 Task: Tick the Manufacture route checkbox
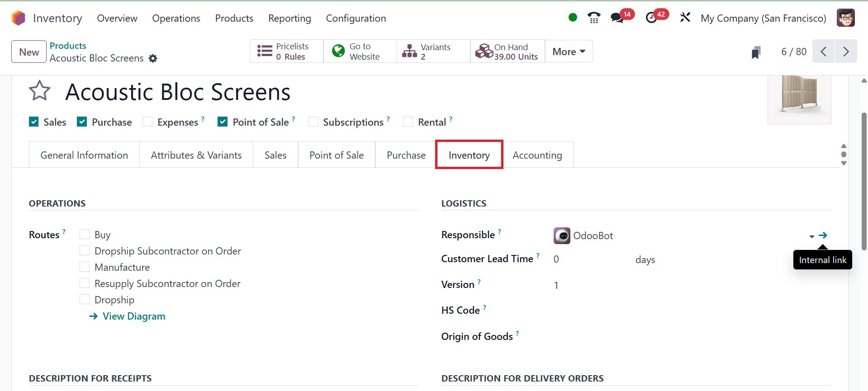click(x=85, y=267)
